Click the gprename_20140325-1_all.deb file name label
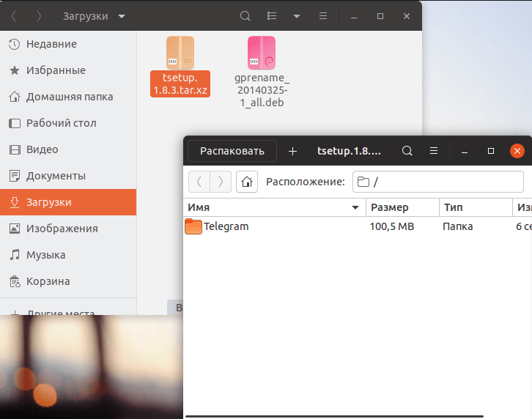The width and height of the screenshot is (532, 419). pyautogui.click(x=262, y=90)
